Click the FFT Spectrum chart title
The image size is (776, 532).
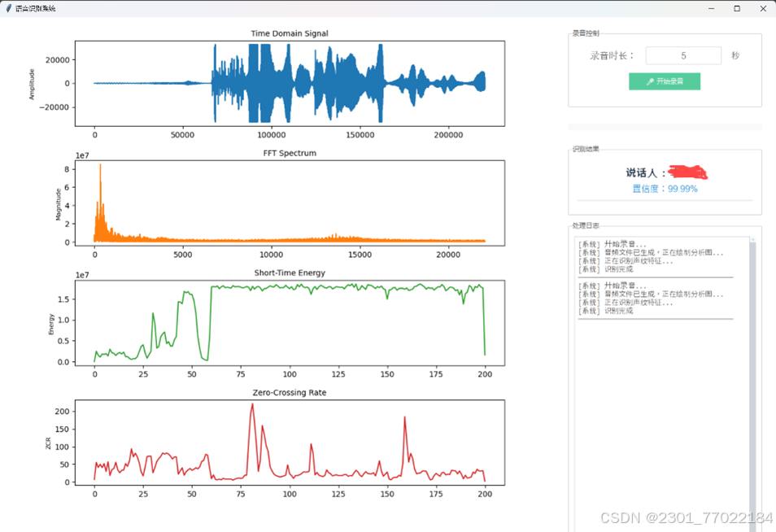click(x=290, y=153)
